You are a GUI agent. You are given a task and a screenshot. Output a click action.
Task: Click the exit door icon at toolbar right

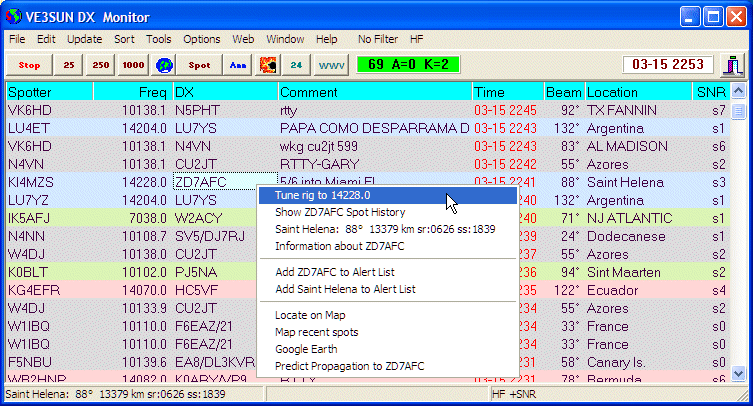point(733,65)
